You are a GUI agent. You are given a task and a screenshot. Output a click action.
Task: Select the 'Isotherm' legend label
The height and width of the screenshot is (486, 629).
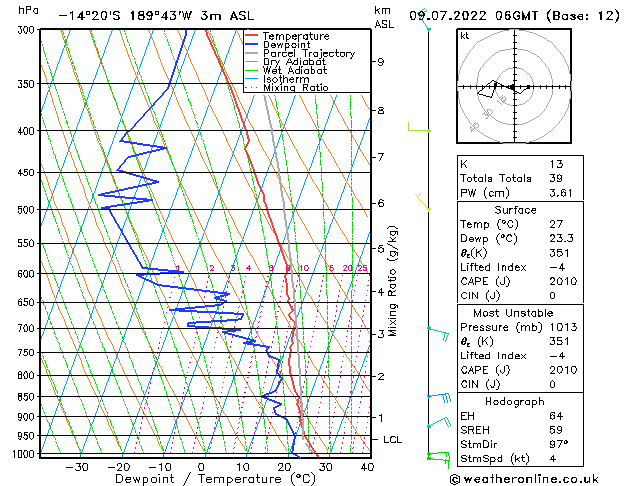click(x=286, y=79)
